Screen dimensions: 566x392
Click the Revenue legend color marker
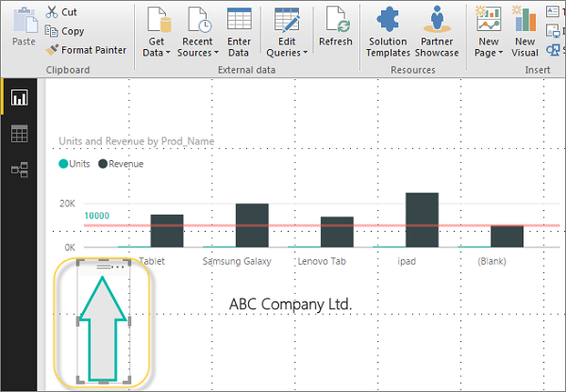pos(103,164)
